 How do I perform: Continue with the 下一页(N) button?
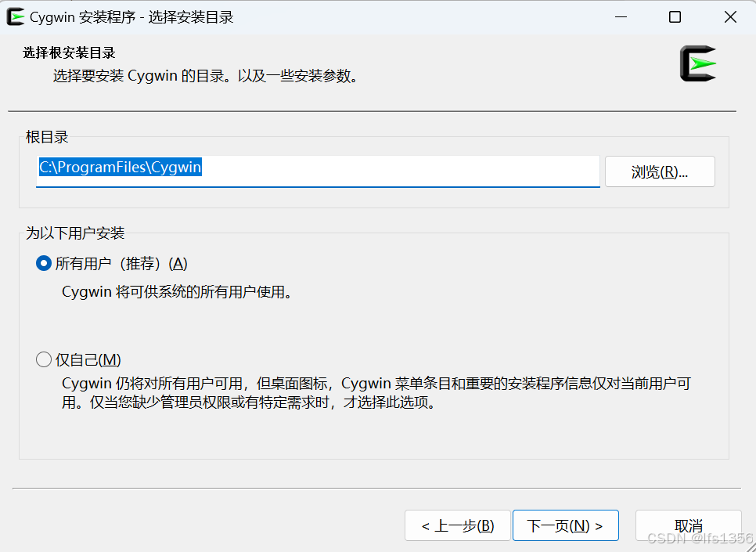(x=566, y=525)
